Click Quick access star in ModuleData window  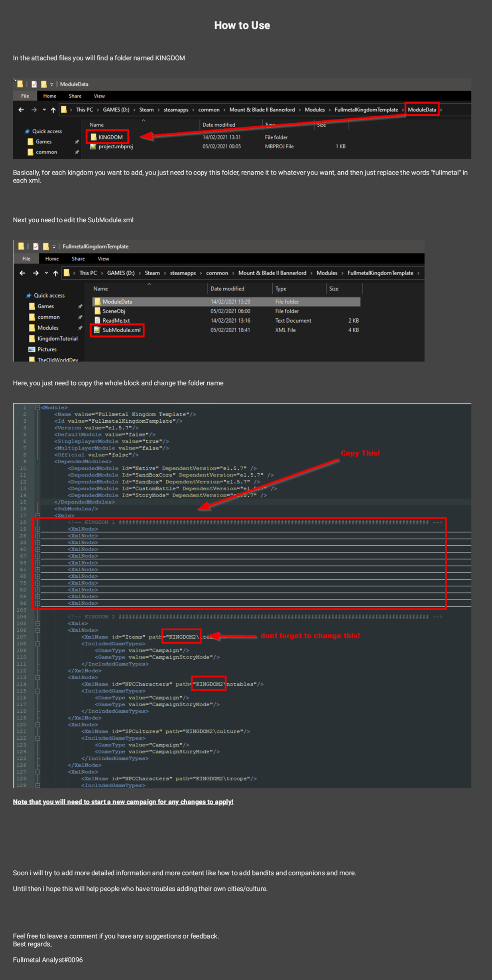point(28,131)
